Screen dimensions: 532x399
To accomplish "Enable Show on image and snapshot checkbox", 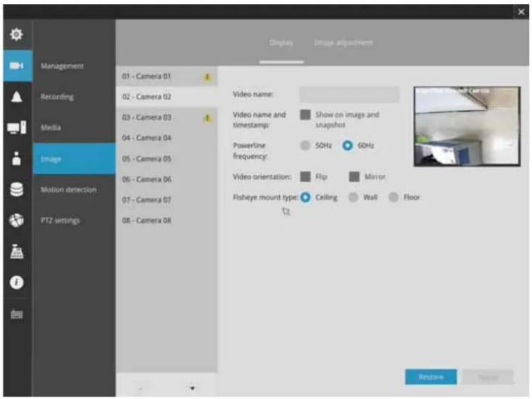I will click(305, 114).
